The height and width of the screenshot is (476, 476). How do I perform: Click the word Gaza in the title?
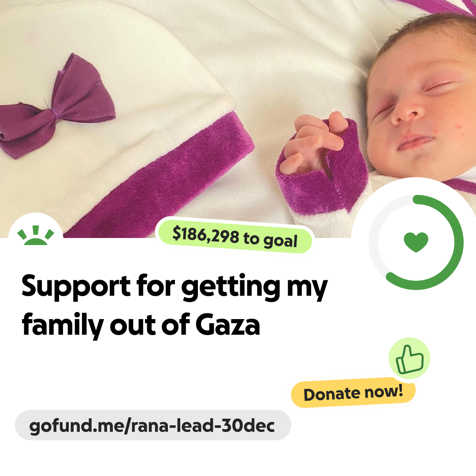(228, 325)
